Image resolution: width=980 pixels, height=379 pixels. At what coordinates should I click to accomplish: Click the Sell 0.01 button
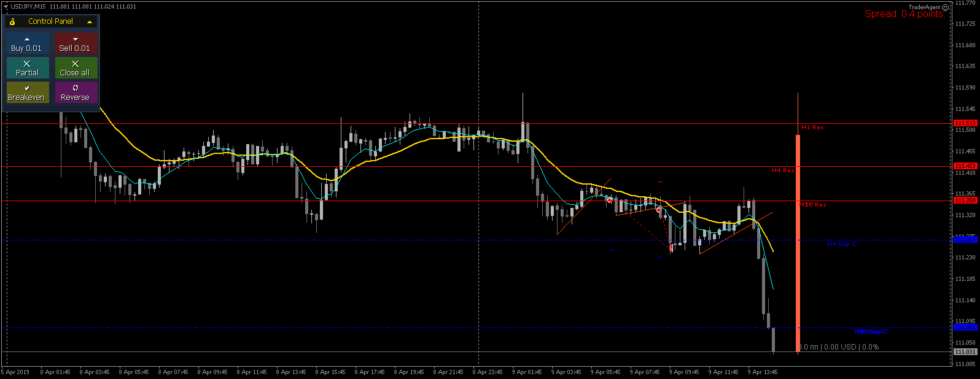coord(76,44)
